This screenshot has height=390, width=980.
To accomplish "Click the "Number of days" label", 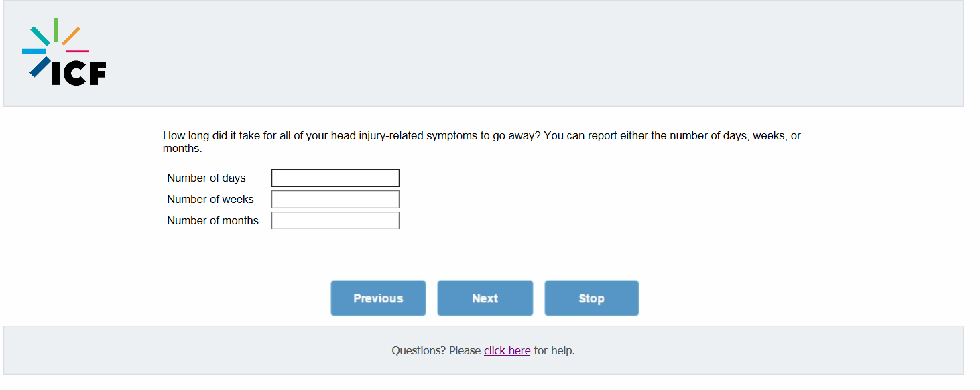I will coord(206,178).
